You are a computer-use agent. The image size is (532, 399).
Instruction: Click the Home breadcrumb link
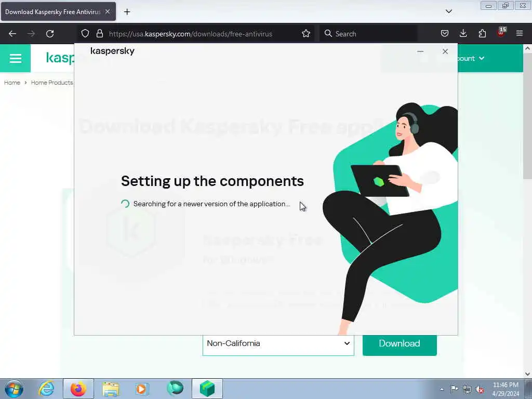point(12,83)
